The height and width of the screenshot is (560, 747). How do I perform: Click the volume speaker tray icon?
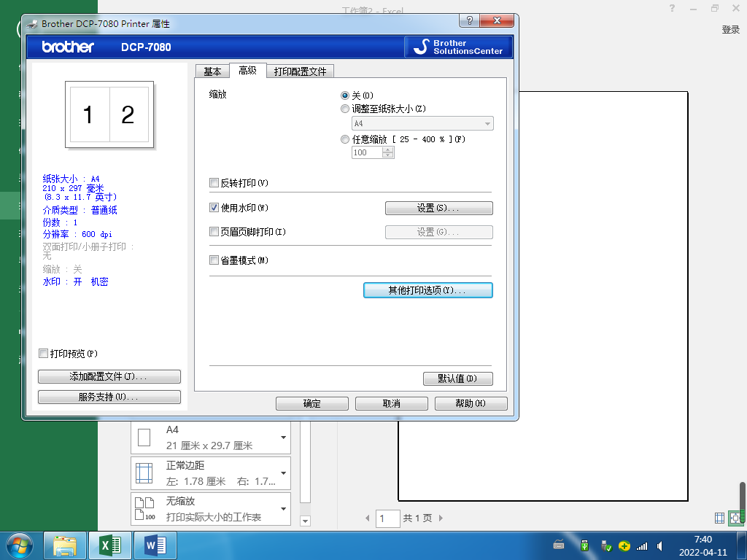pyautogui.click(x=659, y=545)
